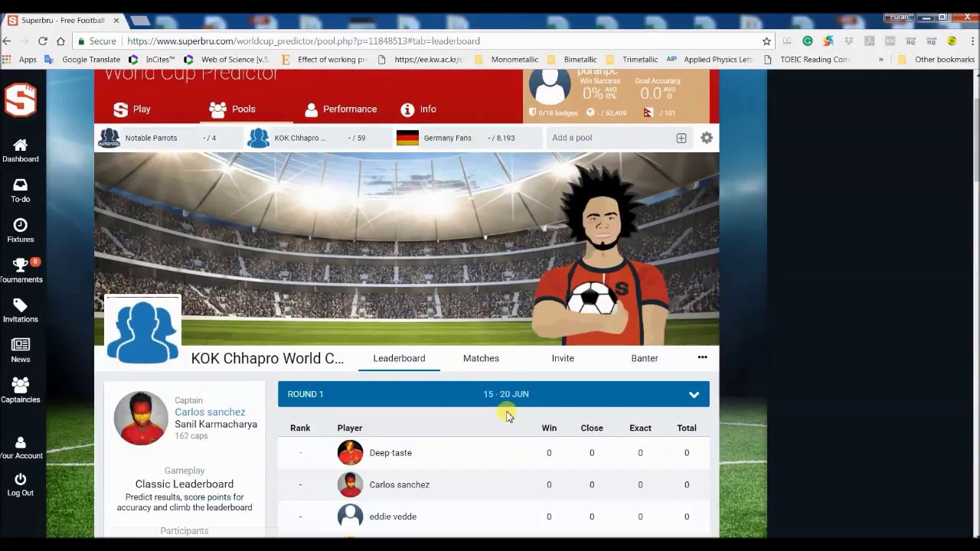Select the Germany Fans pool
The height and width of the screenshot is (551, 980).
coord(468,138)
